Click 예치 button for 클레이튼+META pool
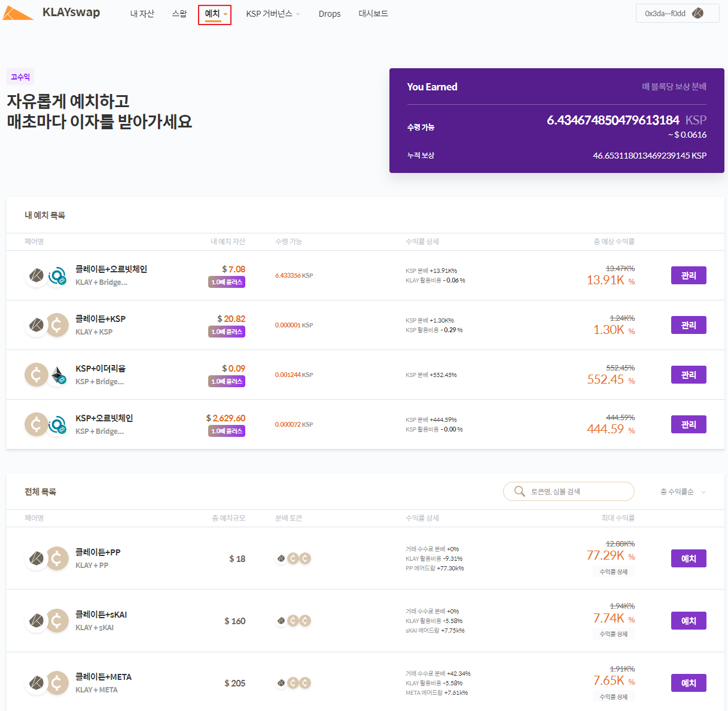 (x=689, y=683)
